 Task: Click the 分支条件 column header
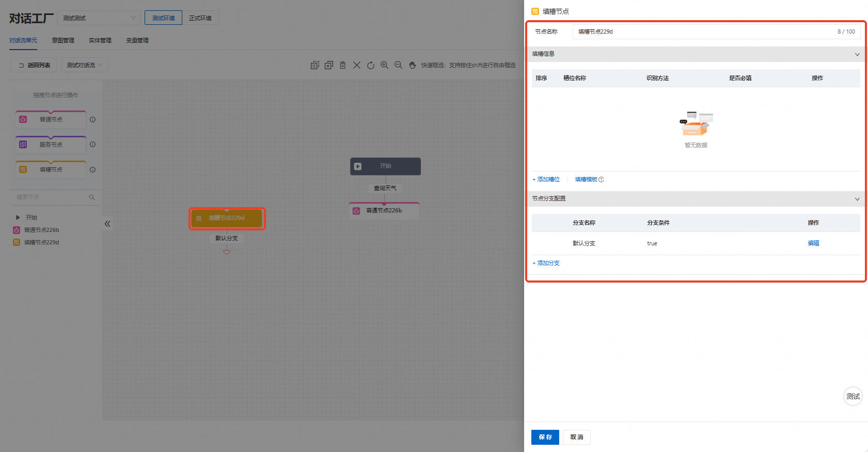click(x=658, y=223)
